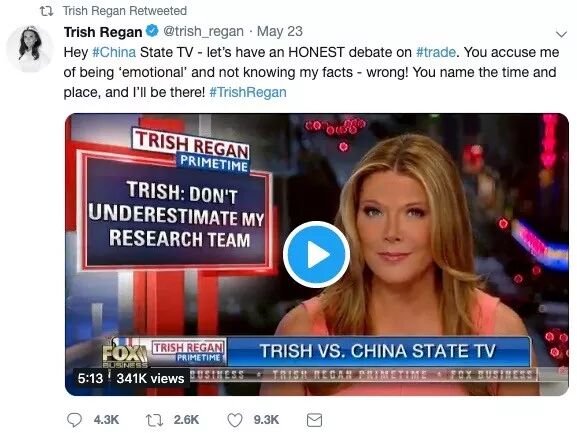Open Trish Regan's profile avatar

[x=30, y=48]
